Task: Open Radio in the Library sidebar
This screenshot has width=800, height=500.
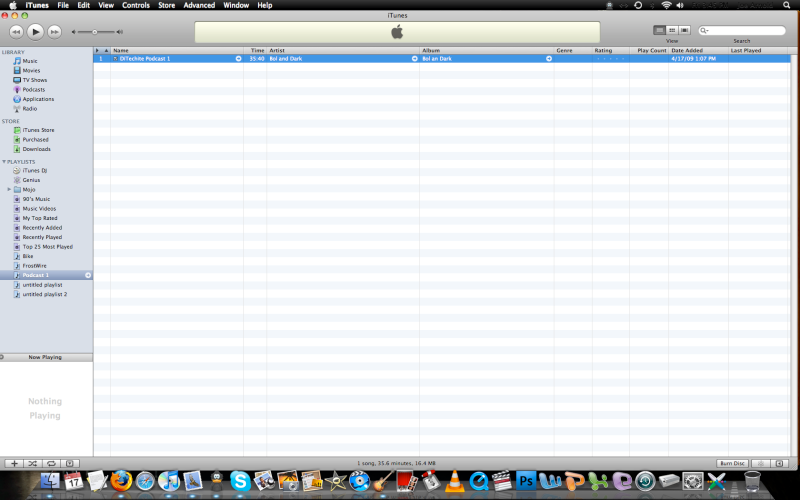Action: pyautogui.click(x=30, y=109)
